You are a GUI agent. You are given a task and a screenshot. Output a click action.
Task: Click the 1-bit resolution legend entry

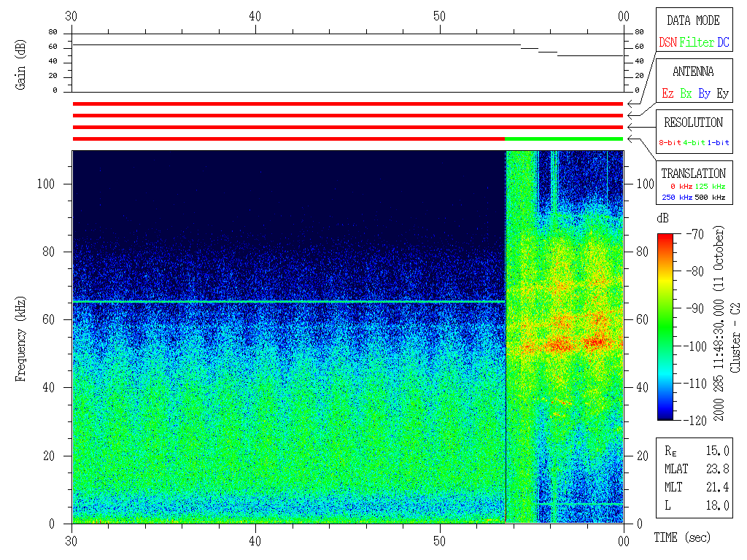[x=719, y=143]
